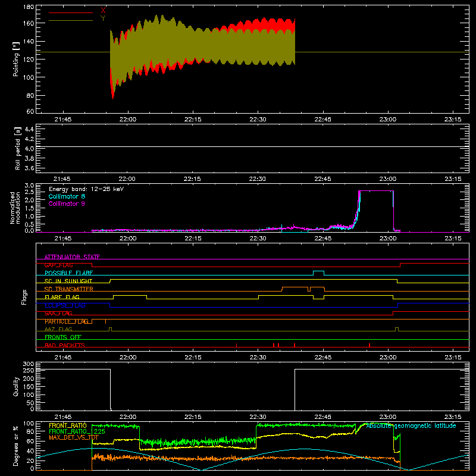This screenshot has height=476, width=476.
Task: Click the olive Y legend line
Action: pos(71,20)
